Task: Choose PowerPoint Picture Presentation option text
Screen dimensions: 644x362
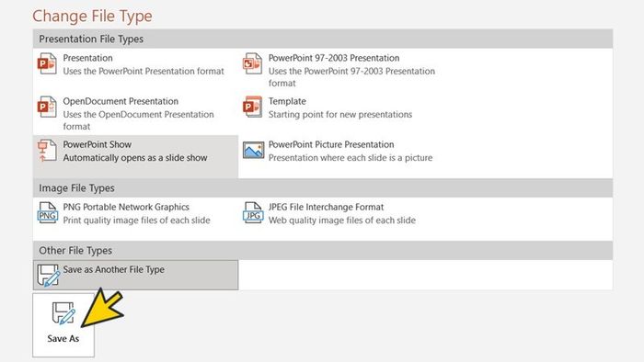Action: click(331, 145)
